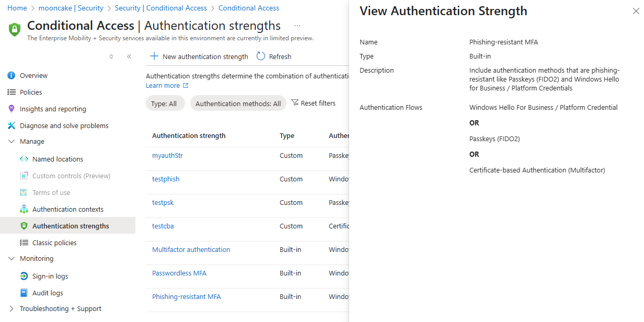
Task: Click the Audit logs icon
Action: tap(24, 293)
